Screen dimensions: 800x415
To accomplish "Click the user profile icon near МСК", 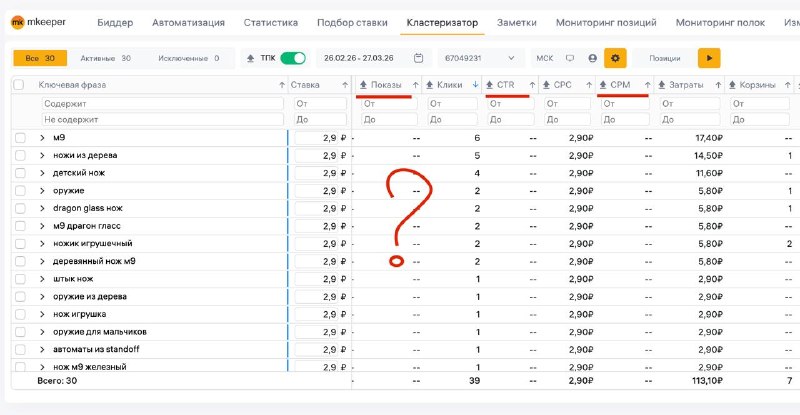I will [x=592, y=58].
